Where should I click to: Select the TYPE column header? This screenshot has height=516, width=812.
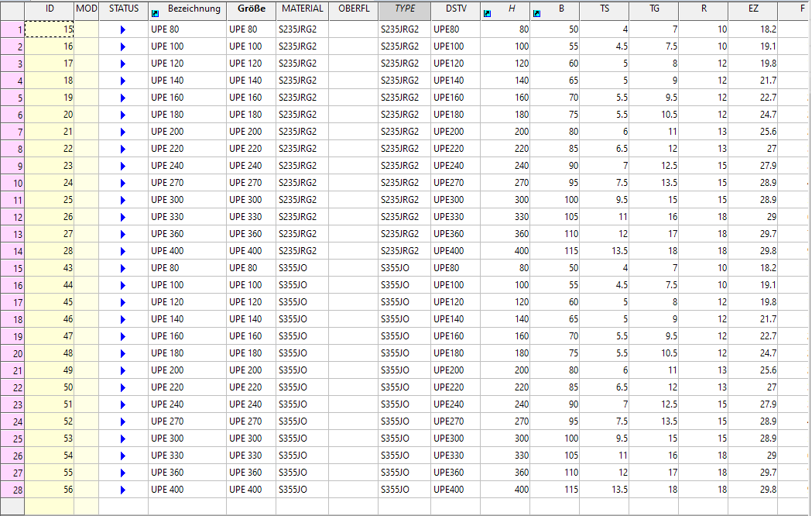405,9
